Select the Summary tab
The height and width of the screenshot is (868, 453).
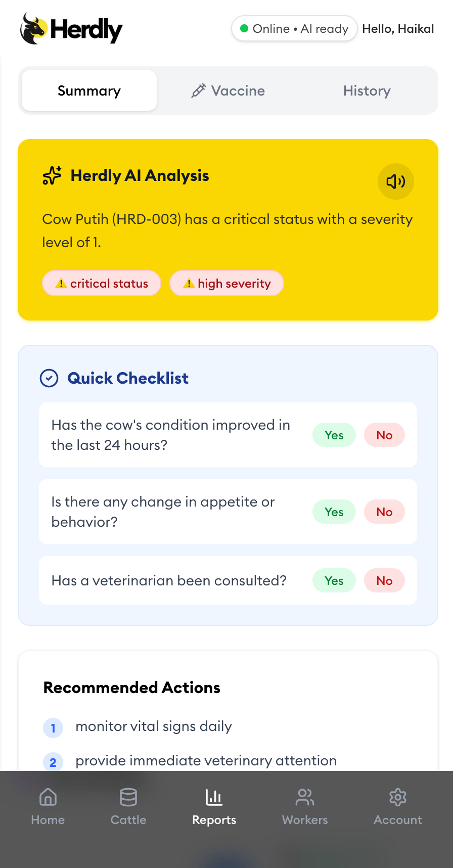[x=89, y=91]
